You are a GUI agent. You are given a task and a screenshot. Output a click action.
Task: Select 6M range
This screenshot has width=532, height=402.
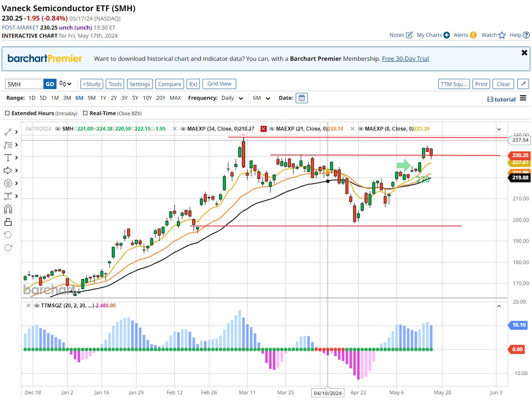(79, 98)
